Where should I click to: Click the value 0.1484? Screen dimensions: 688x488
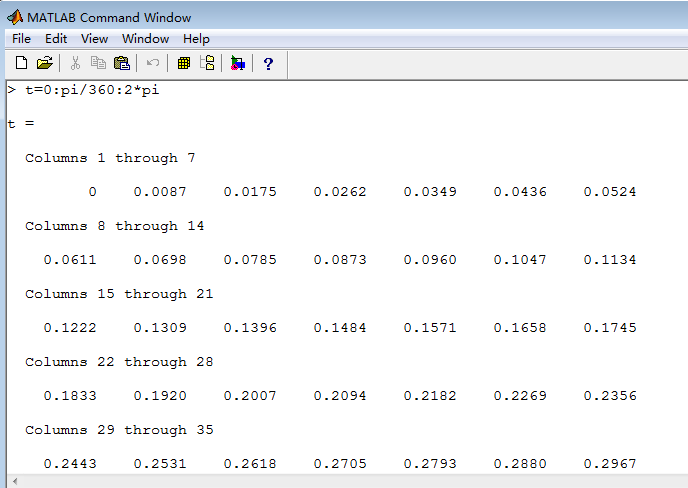pyautogui.click(x=340, y=328)
